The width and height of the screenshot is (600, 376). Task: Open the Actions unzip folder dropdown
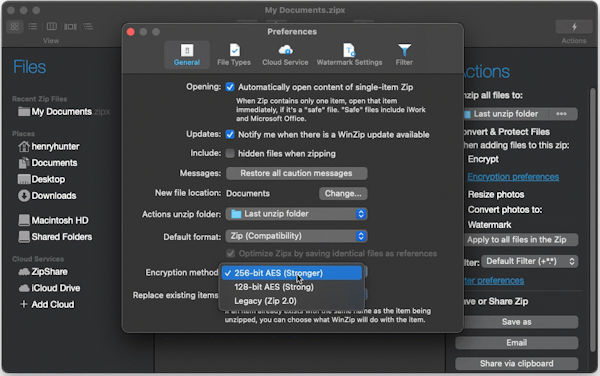click(x=297, y=214)
